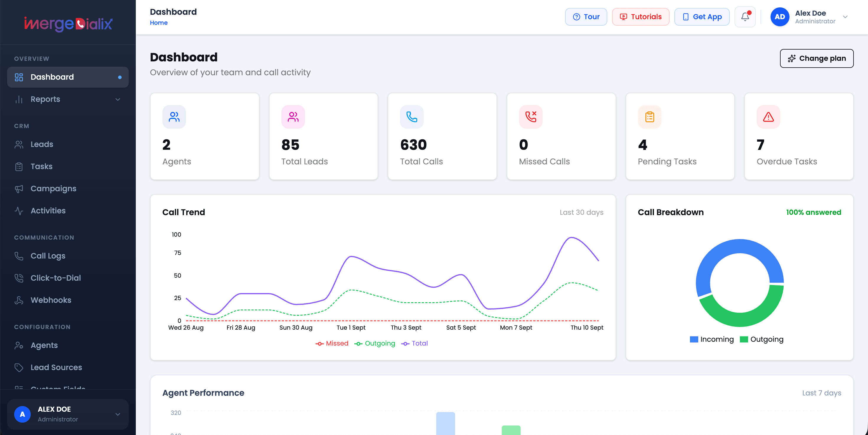Screen dimensions: 868x435
Task: Click the 7 Overdue Tasks value
Action: pyautogui.click(x=760, y=145)
